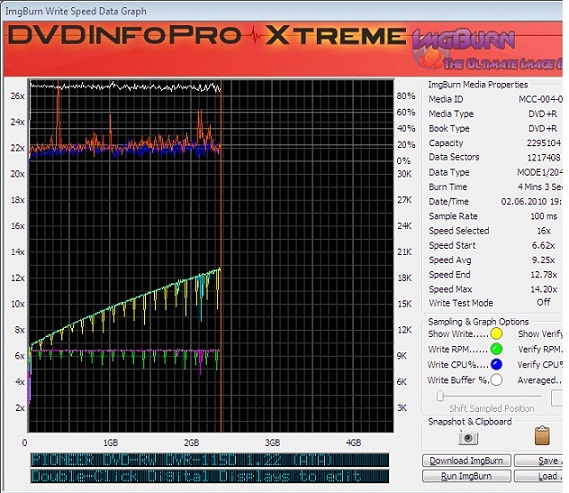Screen dimensions: 569x493
Task: Click the Capacity value 2295104
Action: click(x=544, y=143)
